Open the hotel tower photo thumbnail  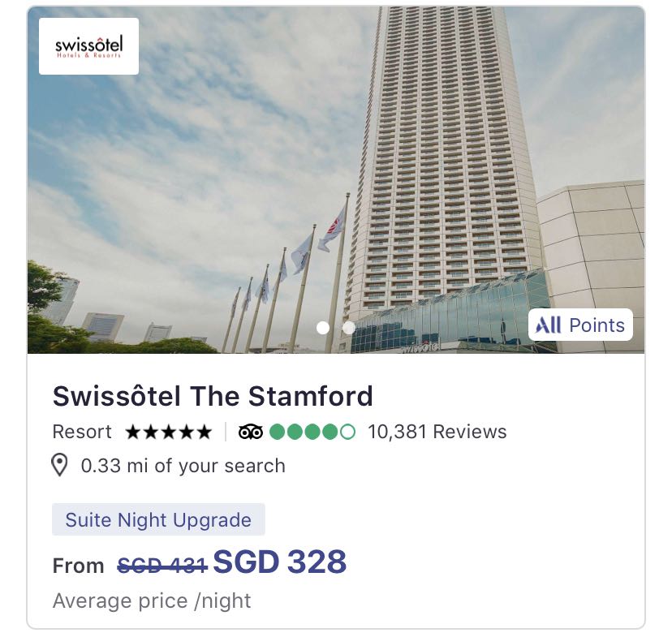(x=336, y=180)
